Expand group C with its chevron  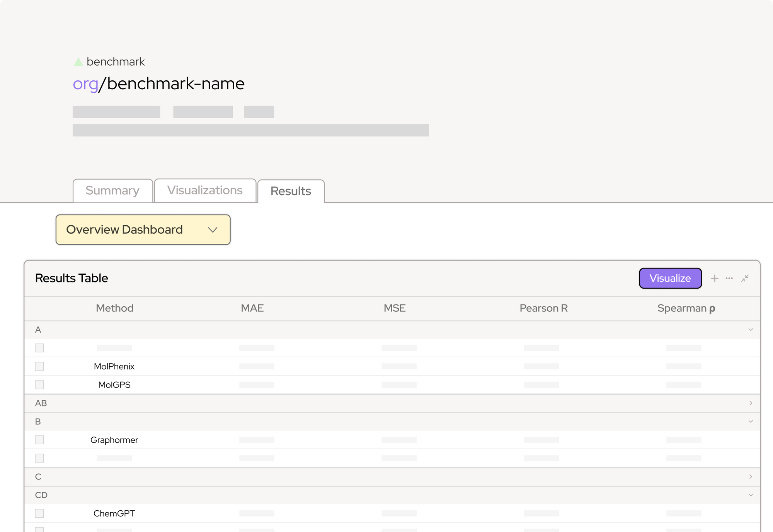coord(751,476)
